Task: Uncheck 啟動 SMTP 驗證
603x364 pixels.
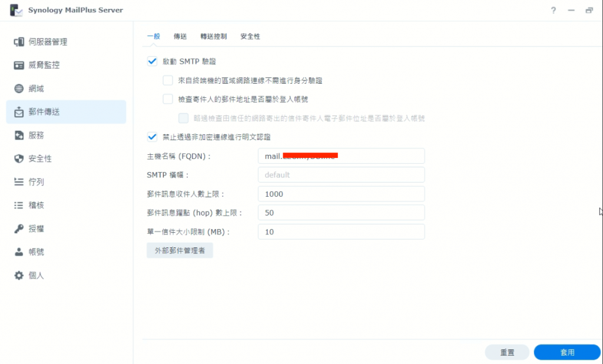Action: [153, 62]
